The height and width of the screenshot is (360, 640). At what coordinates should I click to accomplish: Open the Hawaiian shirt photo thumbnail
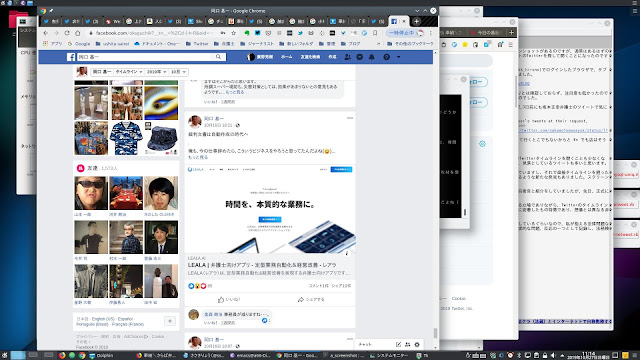click(126, 138)
